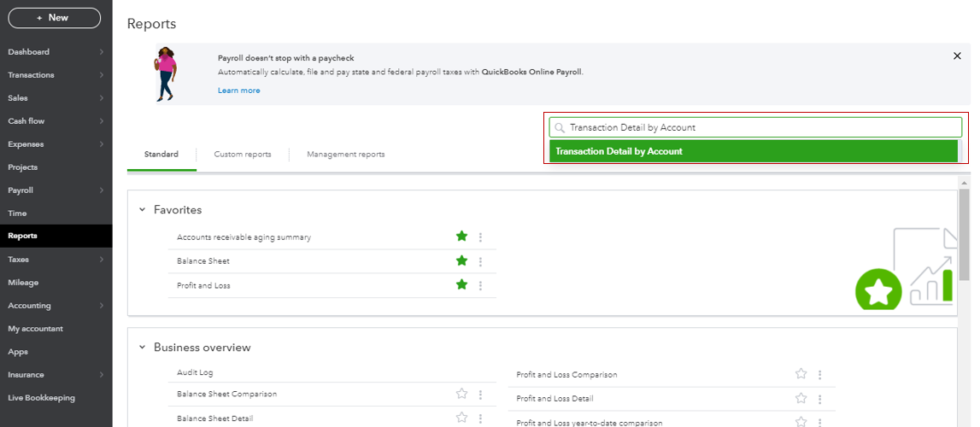
Task: Star the Balance Sheet Comparison report
Action: point(462,394)
